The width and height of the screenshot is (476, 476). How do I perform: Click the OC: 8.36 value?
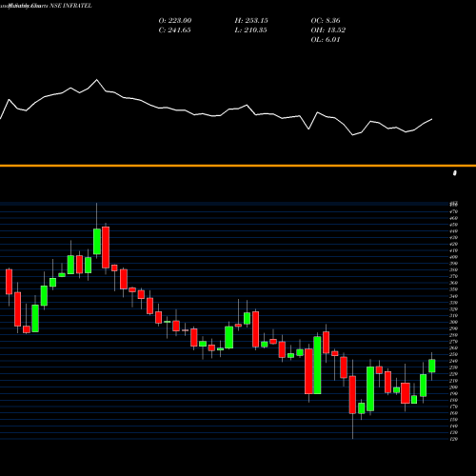[x=326, y=21]
